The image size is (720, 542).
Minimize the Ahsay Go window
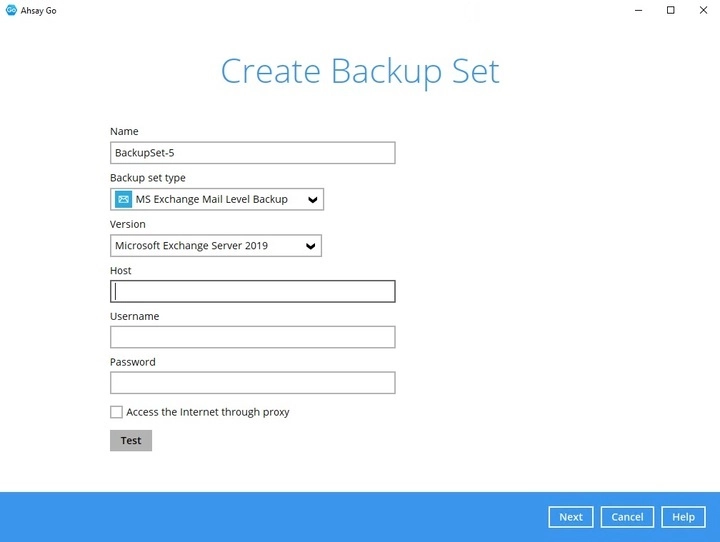click(x=638, y=10)
